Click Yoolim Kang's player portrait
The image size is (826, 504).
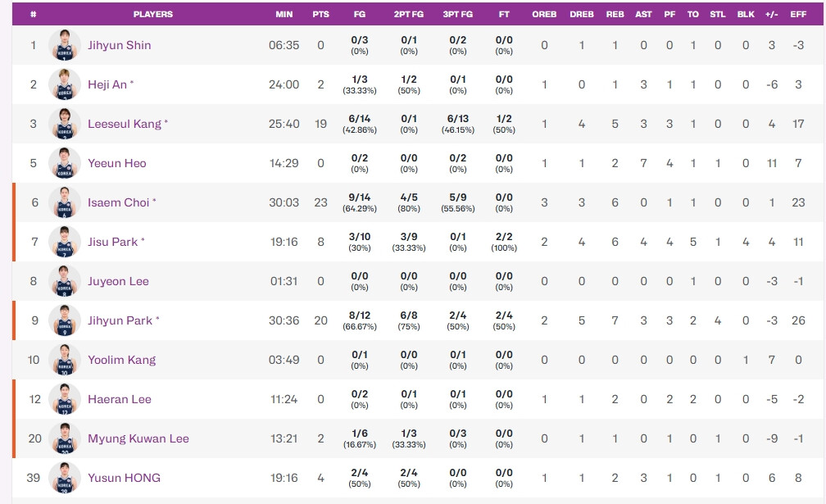[x=65, y=360]
